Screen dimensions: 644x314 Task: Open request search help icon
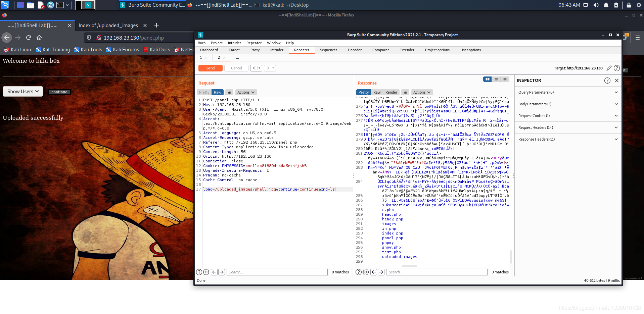pos(199,272)
